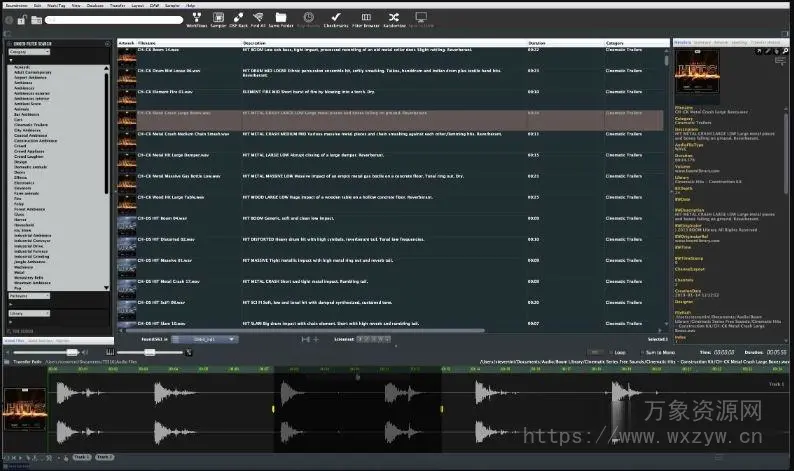Enable the Sum to Mono checkbox

(642, 352)
